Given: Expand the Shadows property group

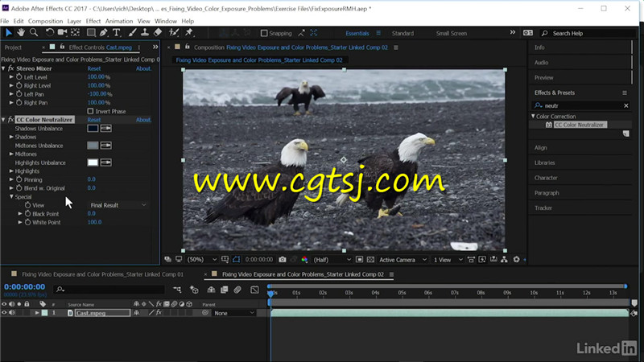Looking at the screenshot, I should [x=11, y=137].
